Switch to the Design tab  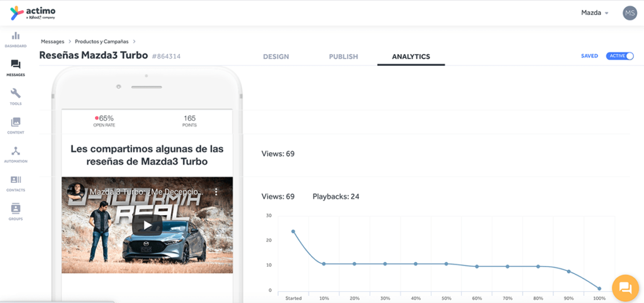tap(276, 57)
